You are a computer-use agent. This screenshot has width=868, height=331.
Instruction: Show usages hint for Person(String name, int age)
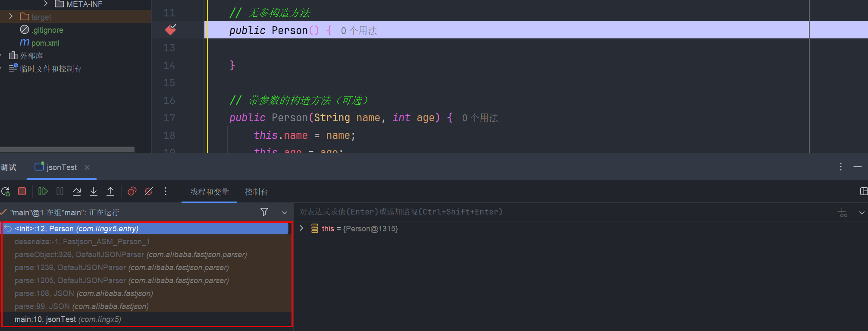tap(480, 118)
